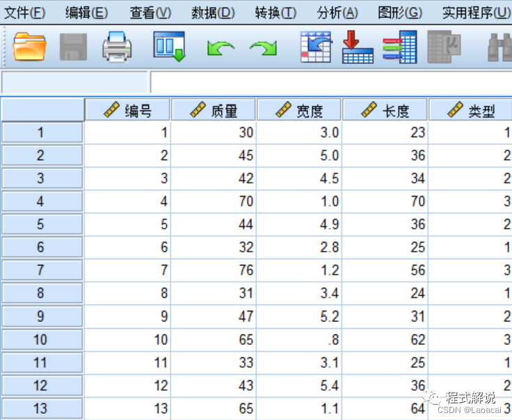Screen dimensions: 512x420
Task: Click 质量 cell with value 47
Action: coord(214,316)
